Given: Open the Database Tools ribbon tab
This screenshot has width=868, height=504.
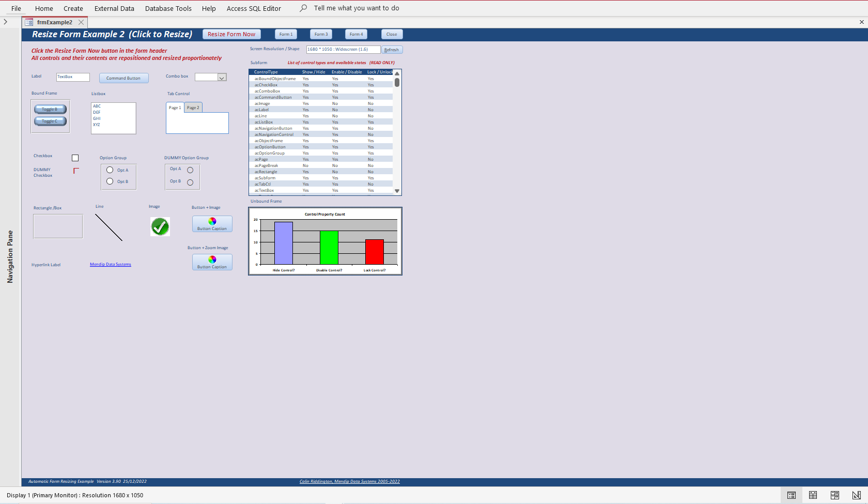Looking at the screenshot, I should click(x=168, y=8).
